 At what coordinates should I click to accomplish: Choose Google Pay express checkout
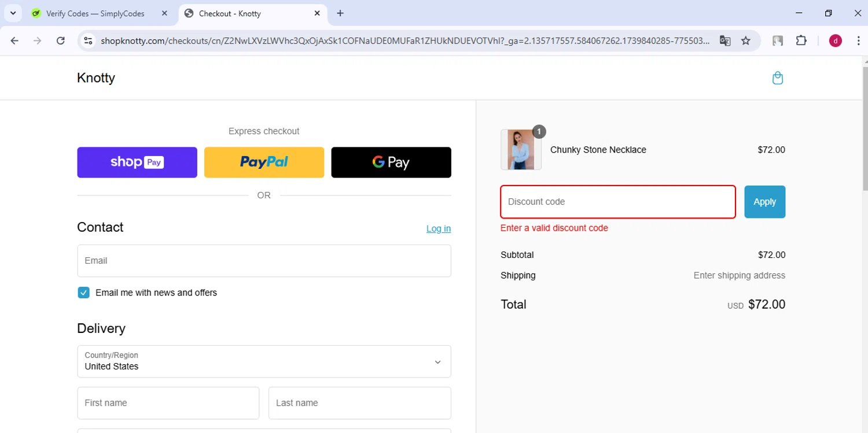click(391, 162)
